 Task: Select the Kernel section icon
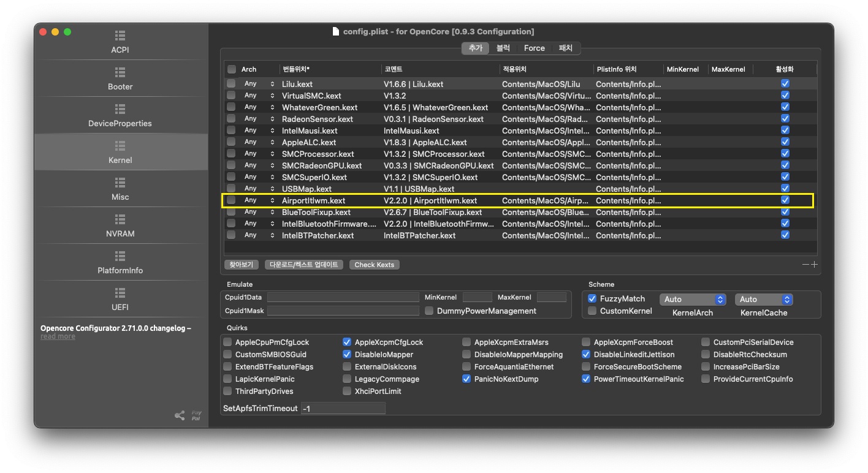[120, 146]
